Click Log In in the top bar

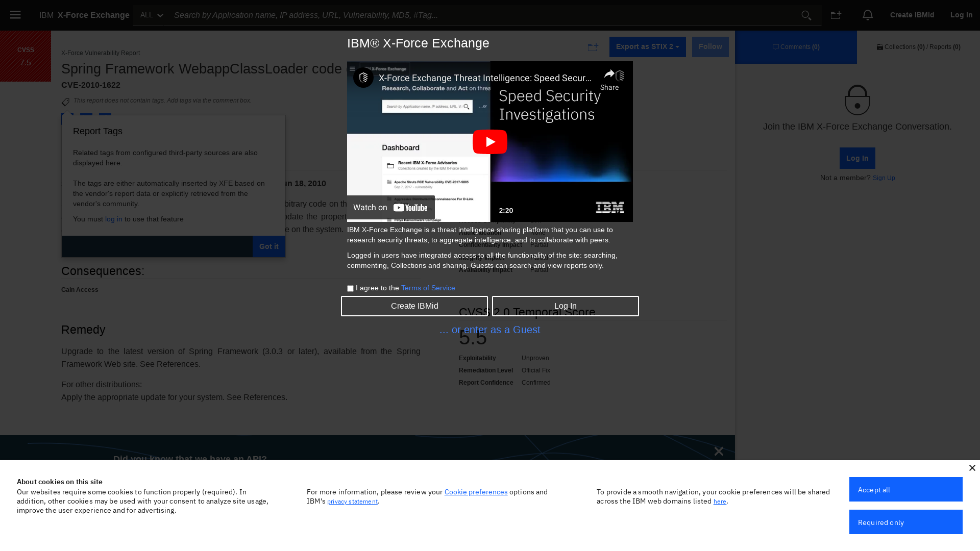click(962, 15)
